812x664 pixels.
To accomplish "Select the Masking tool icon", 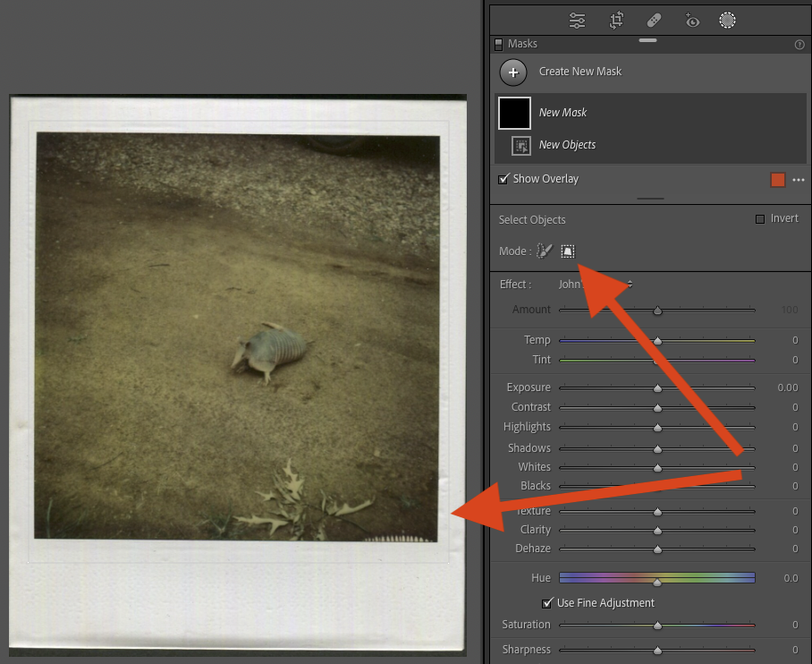I will coord(727,20).
